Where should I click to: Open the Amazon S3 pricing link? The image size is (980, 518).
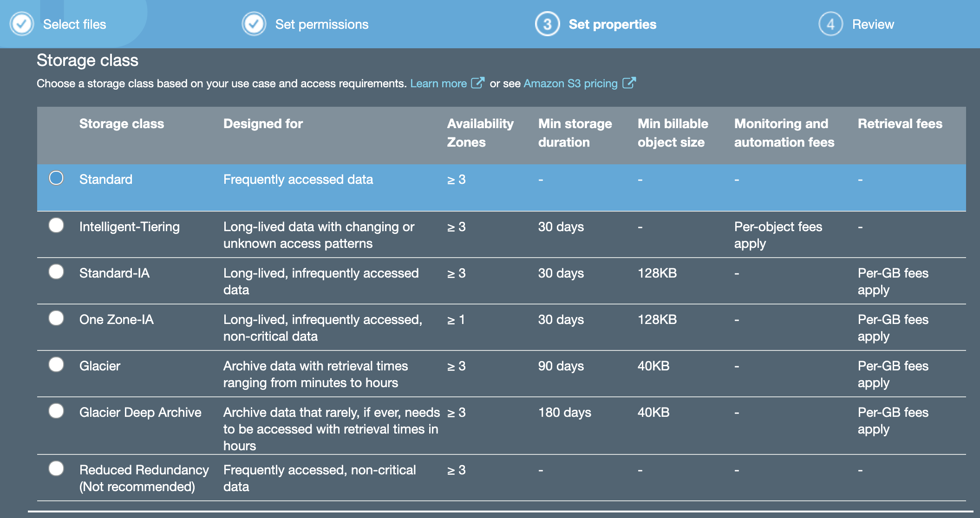[570, 84]
